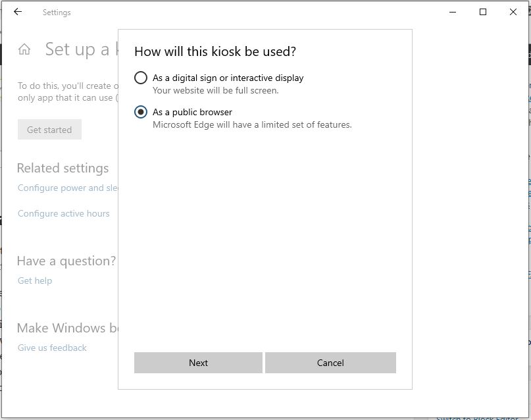Screen dimensions: 531x420
Task: Click the Settings label in the title bar
Action: click(57, 12)
